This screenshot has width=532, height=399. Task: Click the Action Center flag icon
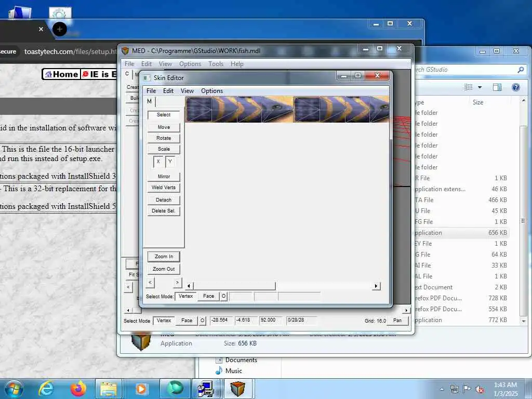[x=467, y=389]
